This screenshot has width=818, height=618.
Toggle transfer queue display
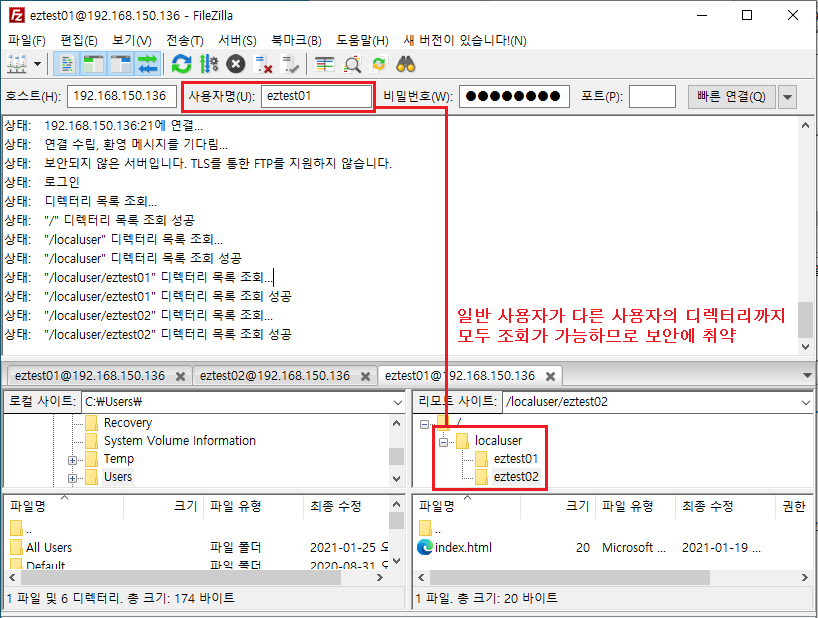coord(148,64)
